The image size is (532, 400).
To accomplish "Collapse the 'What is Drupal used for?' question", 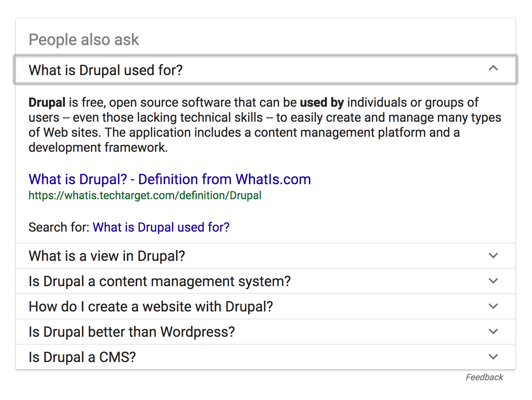I will click(493, 68).
